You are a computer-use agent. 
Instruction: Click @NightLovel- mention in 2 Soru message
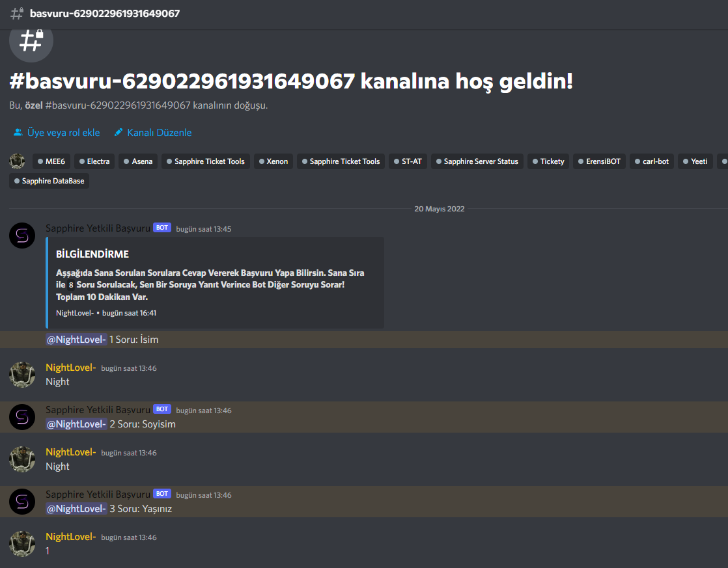[77, 424]
